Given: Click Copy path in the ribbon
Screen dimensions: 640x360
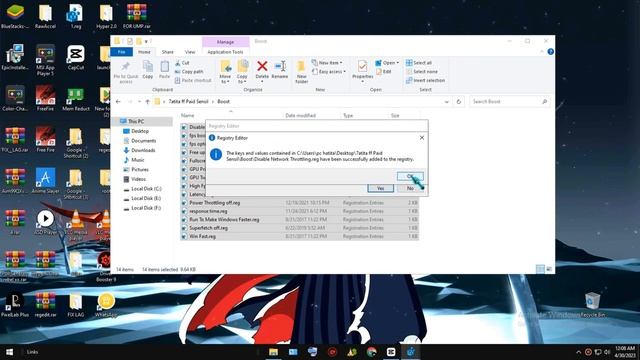Looking at the screenshot, I should point(189,71).
